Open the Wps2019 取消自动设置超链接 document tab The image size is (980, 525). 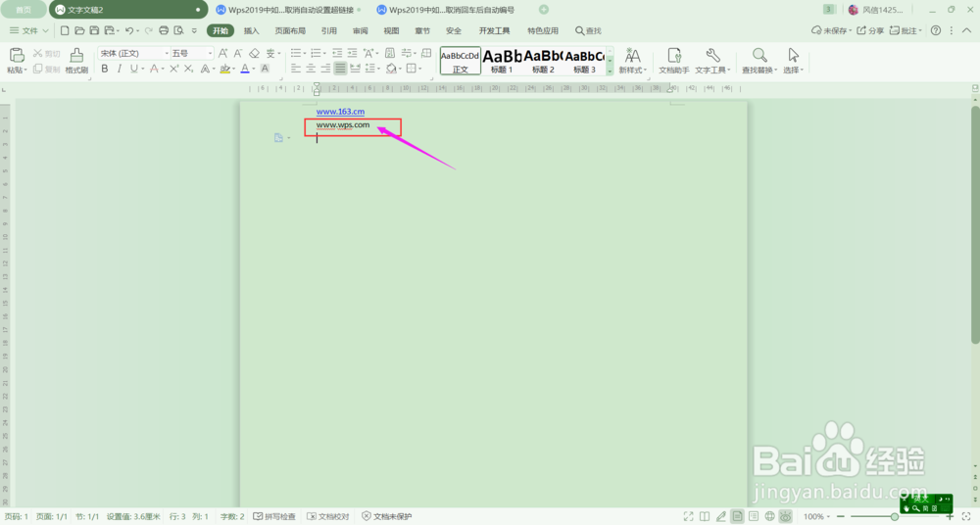coord(289,10)
